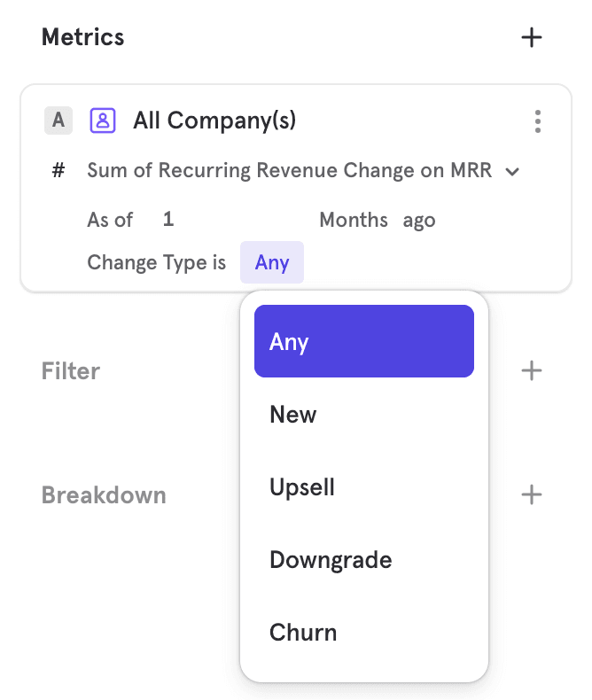This screenshot has width=592, height=700.
Task: Click the Filter section label
Action: 71,370
